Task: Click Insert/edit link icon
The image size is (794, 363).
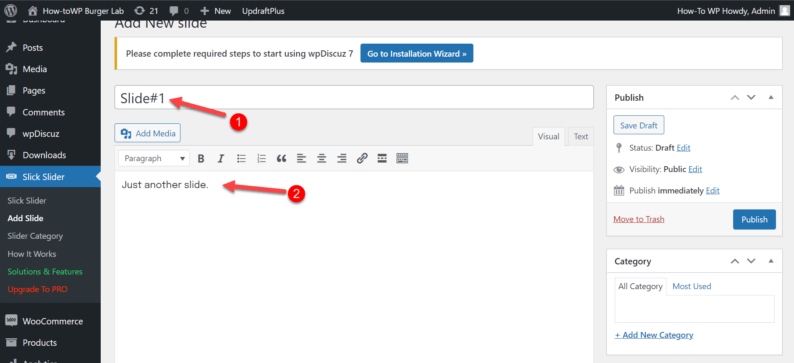Action: pyautogui.click(x=362, y=158)
